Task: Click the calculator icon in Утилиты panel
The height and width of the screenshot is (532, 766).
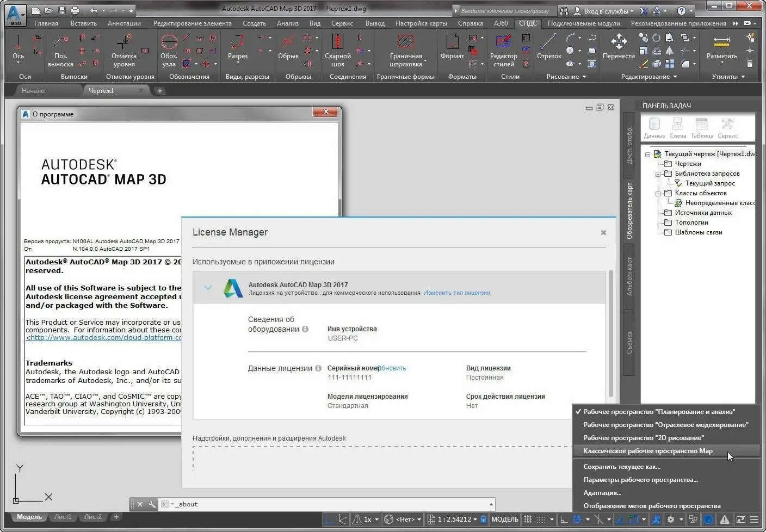Action: point(750,64)
